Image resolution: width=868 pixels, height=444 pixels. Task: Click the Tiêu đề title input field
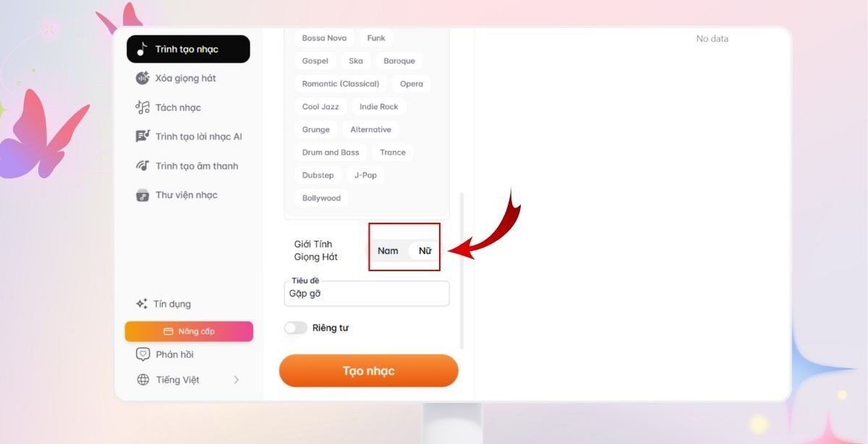click(x=367, y=293)
